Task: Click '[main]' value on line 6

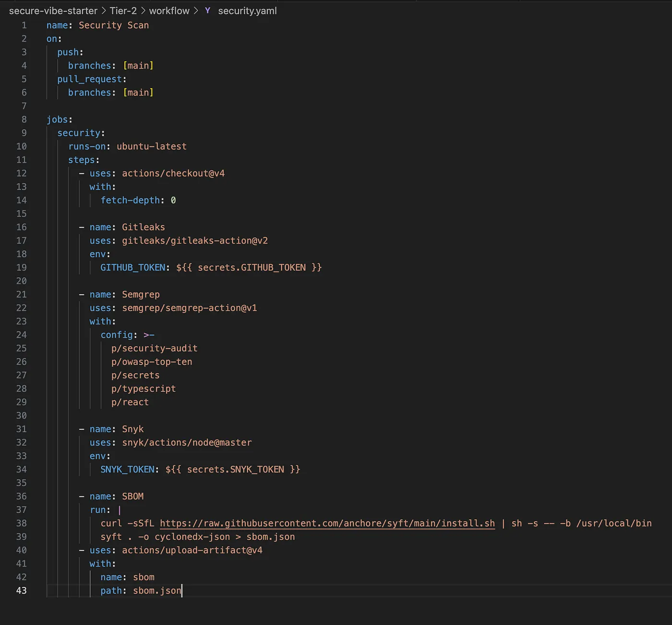Action: (138, 93)
